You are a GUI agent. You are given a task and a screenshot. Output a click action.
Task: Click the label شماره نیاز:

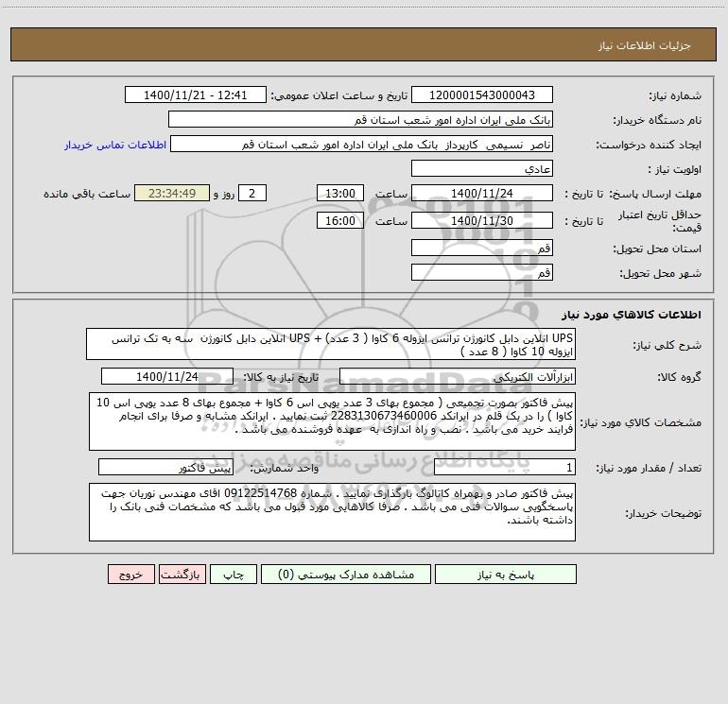pyautogui.click(x=675, y=95)
